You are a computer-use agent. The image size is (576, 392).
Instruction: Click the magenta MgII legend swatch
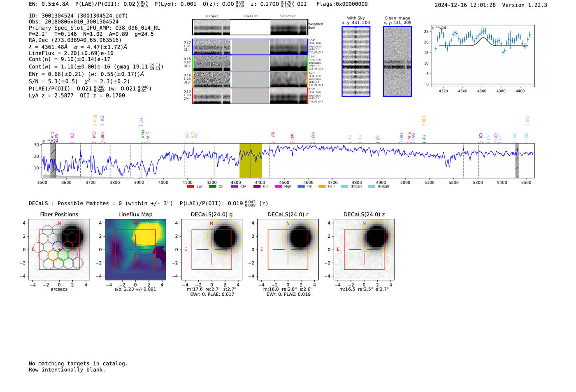(278, 187)
